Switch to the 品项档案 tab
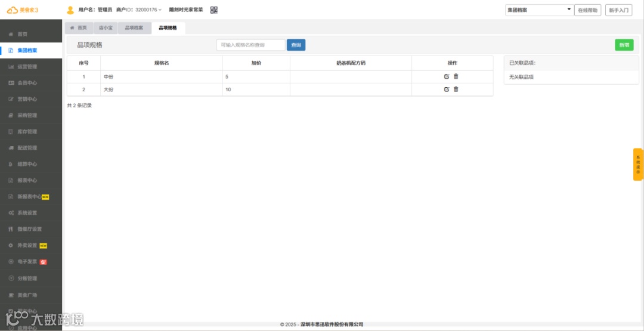644x331 pixels. tap(134, 28)
